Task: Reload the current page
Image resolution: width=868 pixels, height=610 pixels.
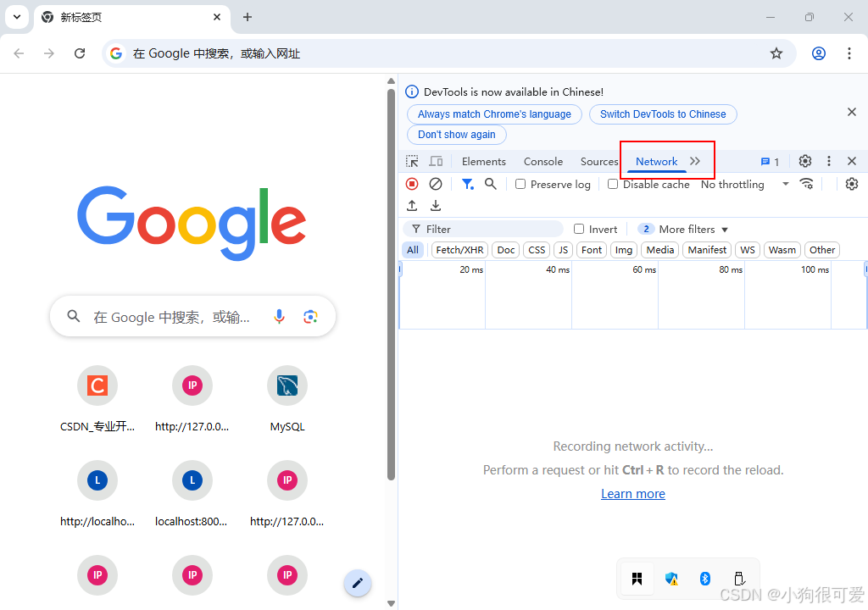Action: point(80,53)
